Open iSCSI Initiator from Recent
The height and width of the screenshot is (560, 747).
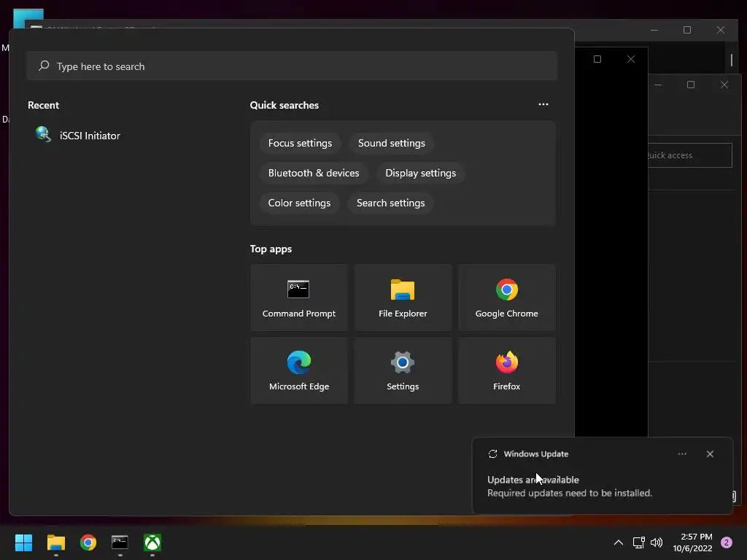[78, 135]
